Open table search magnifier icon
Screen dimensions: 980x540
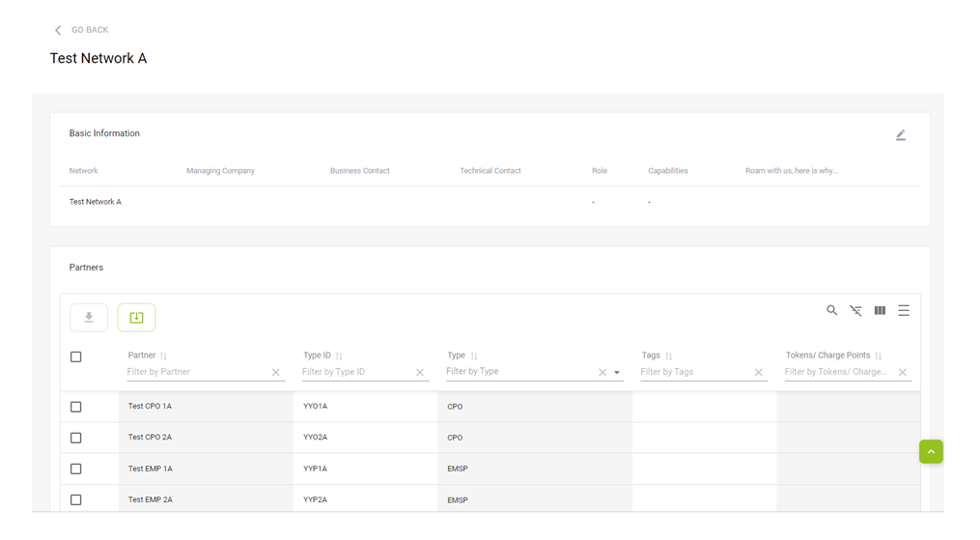832,310
